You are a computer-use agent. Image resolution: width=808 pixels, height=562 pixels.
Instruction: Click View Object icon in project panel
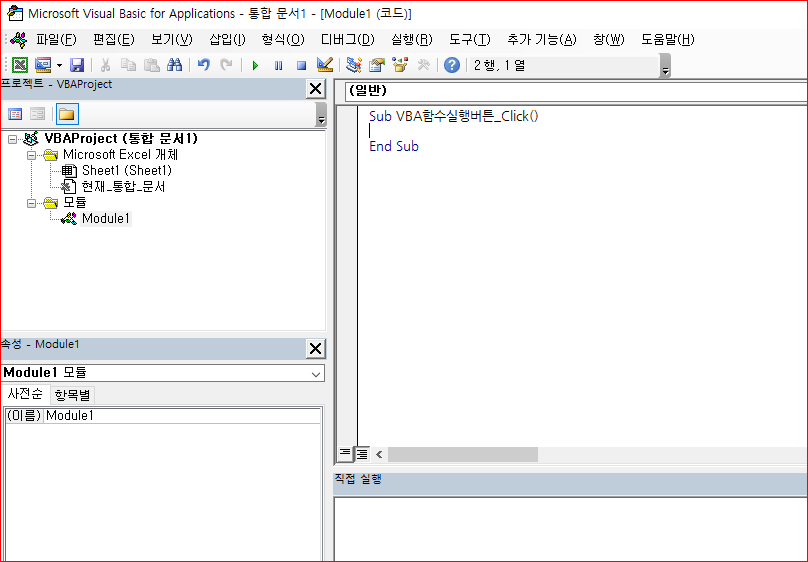38,114
